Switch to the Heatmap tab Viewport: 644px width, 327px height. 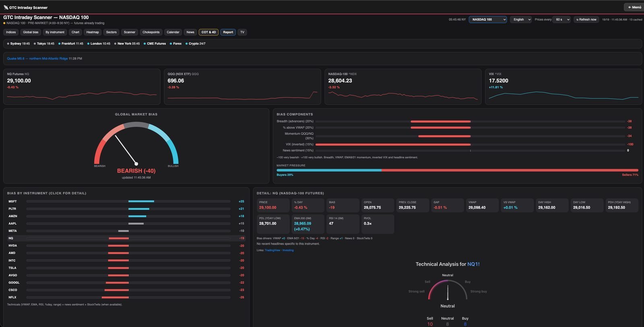(93, 32)
